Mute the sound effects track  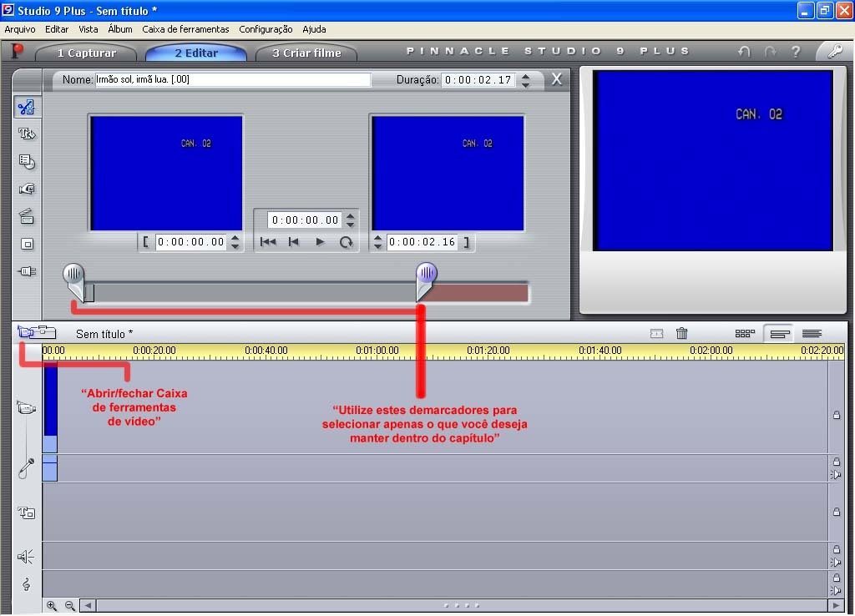point(836,562)
